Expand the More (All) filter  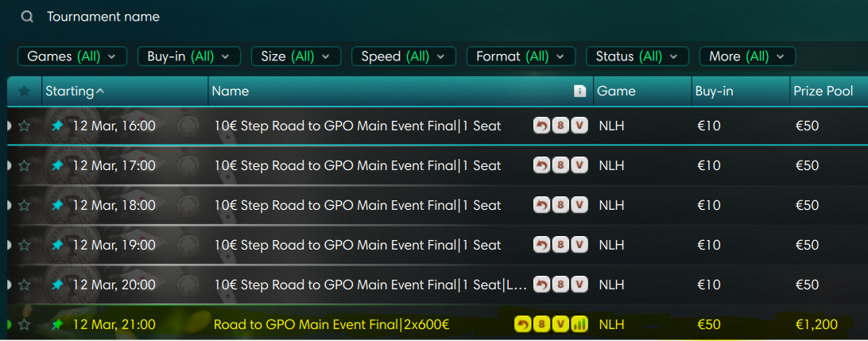(x=746, y=56)
